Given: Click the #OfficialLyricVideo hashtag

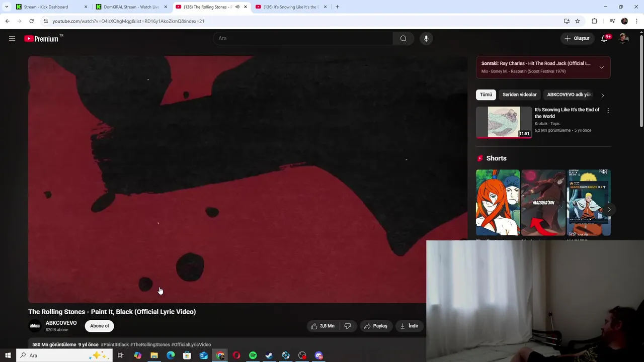Looking at the screenshot, I should [x=191, y=344].
